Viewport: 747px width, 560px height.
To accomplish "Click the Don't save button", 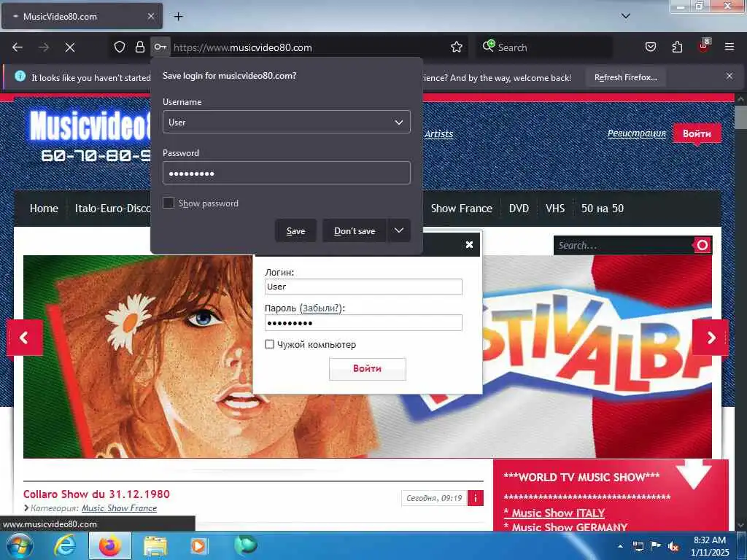I will pyautogui.click(x=355, y=230).
